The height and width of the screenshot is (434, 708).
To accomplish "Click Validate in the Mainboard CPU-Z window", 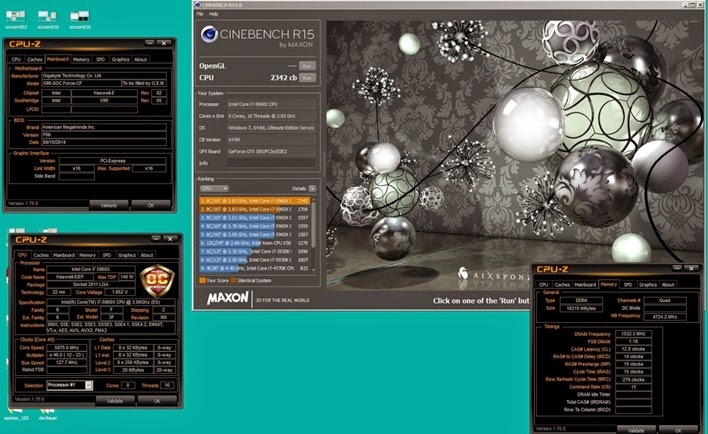I will [109, 205].
